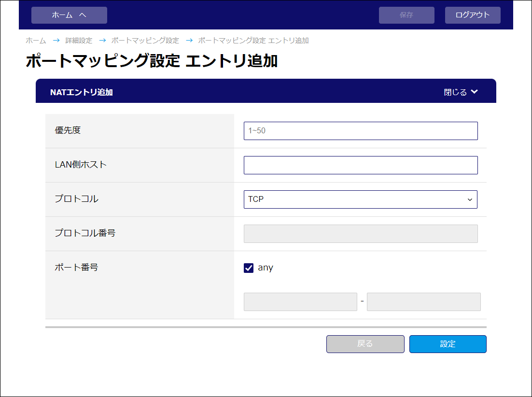Screen dimensions: 532x397
Task: Open 詳細設定 in the breadcrumb
Action: [79, 41]
